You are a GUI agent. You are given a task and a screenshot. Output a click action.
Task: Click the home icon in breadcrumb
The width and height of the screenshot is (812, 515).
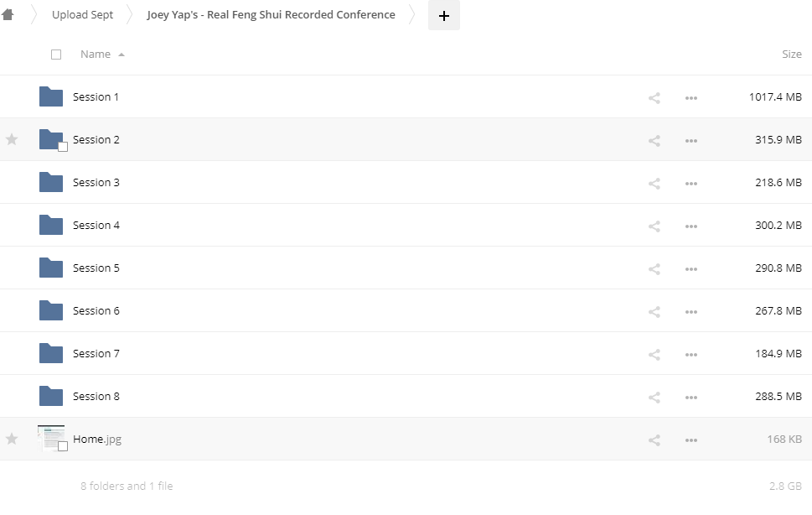click(x=8, y=15)
